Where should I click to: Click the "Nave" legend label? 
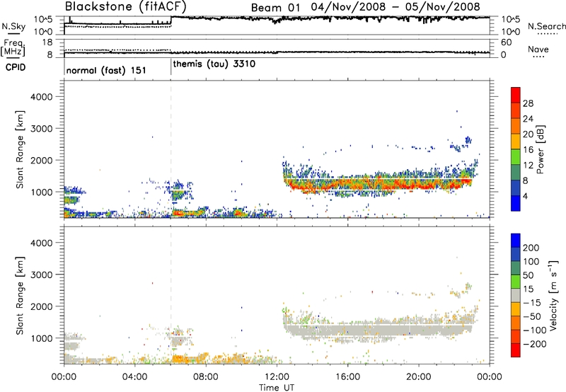coord(538,50)
